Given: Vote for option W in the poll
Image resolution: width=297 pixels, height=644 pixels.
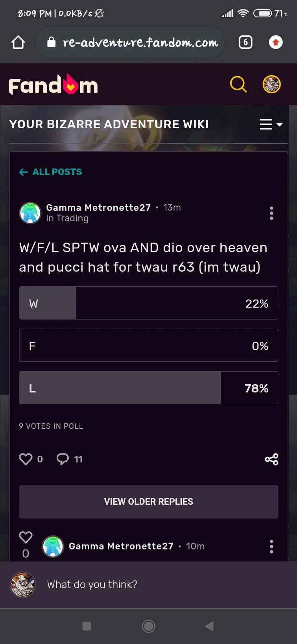Looking at the screenshot, I should [x=148, y=303].
